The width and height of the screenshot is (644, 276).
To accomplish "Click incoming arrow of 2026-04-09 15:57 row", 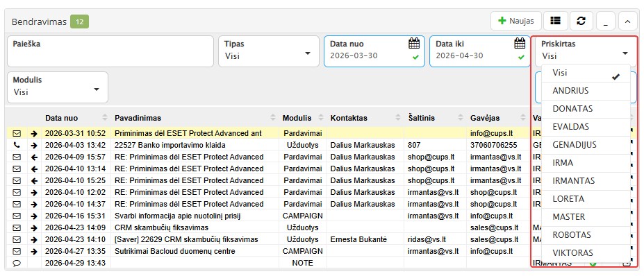I will pos(34,157).
